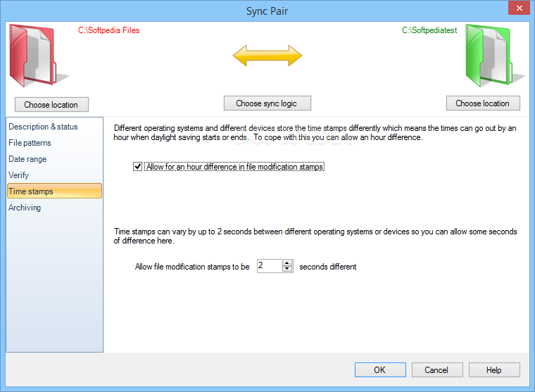Click into the seconds different input field

(270, 266)
